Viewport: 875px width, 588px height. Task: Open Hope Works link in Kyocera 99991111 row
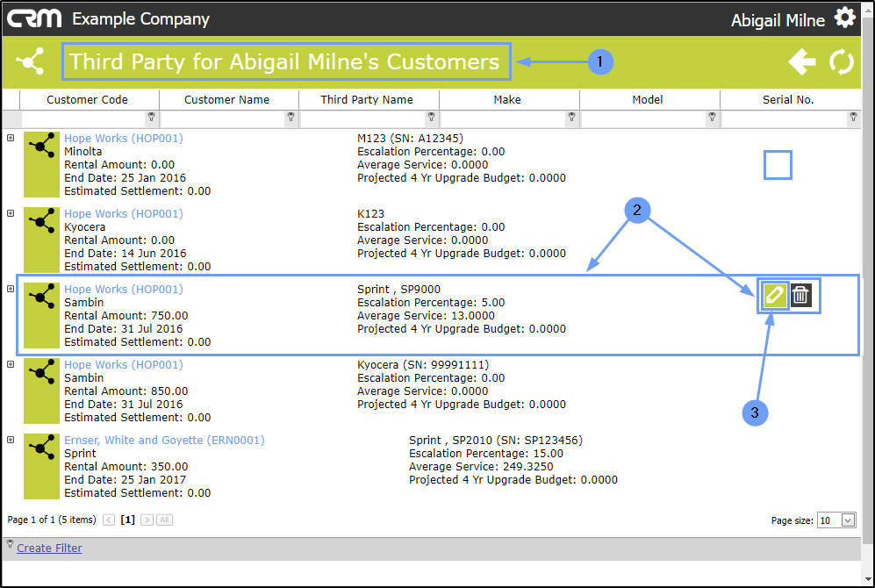(x=124, y=364)
